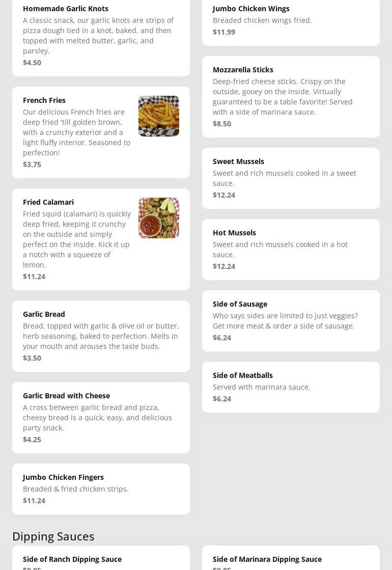This screenshot has height=570, width=392.
Task: Open the Fried Calamari item title
Action: point(48,202)
